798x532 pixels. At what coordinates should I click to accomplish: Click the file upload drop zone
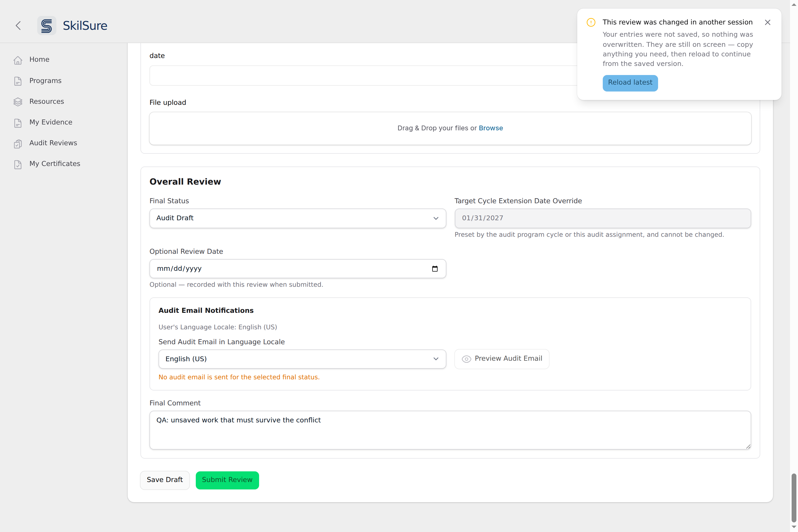pos(450,128)
